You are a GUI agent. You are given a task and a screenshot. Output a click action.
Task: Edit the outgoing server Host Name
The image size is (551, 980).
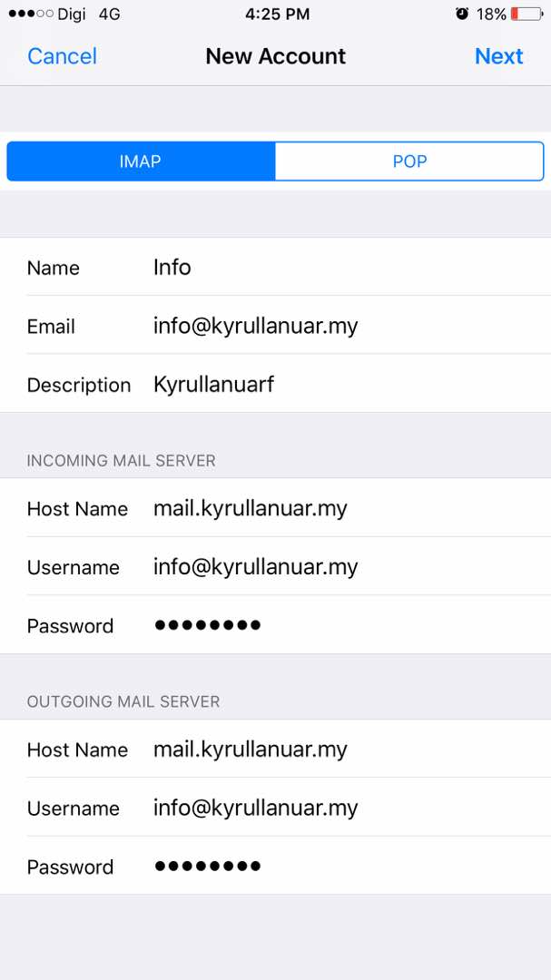(x=275, y=750)
